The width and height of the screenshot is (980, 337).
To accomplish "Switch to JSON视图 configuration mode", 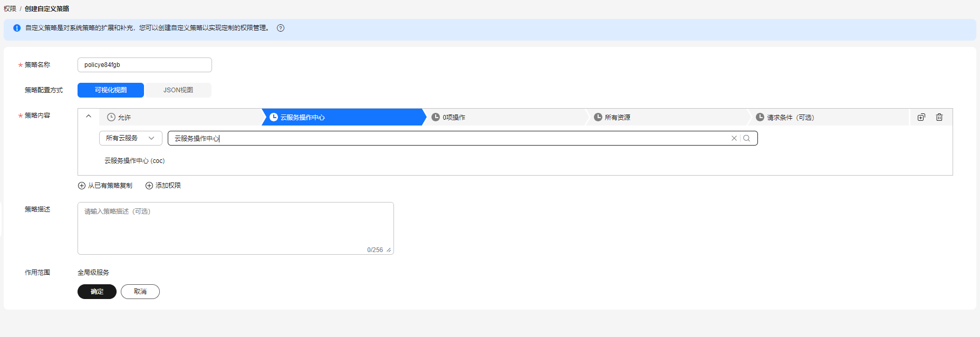I will pos(178,90).
